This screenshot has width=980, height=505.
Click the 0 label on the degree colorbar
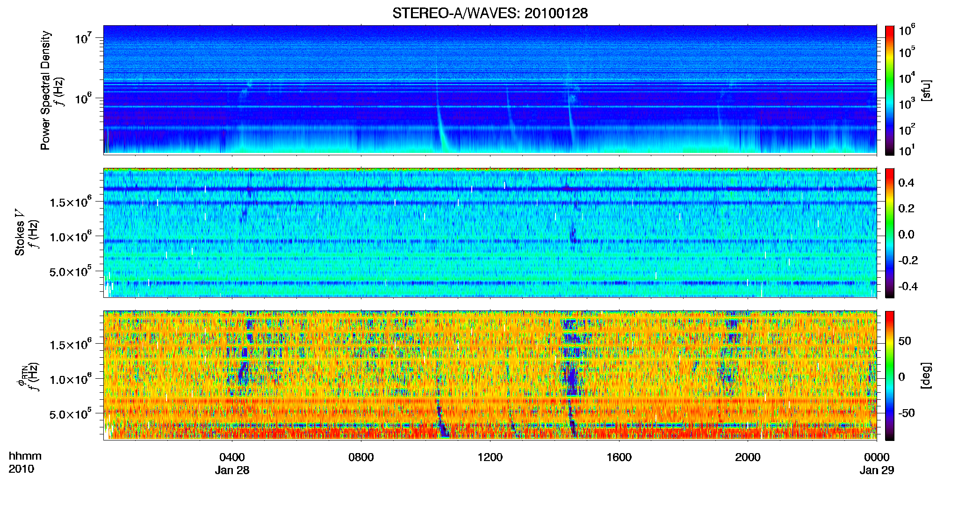coord(901,376)
